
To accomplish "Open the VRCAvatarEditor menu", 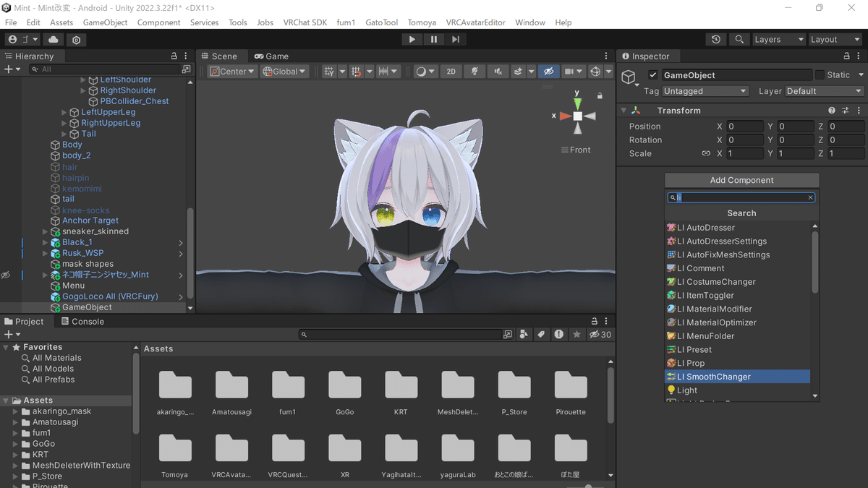I will (475, 22).
